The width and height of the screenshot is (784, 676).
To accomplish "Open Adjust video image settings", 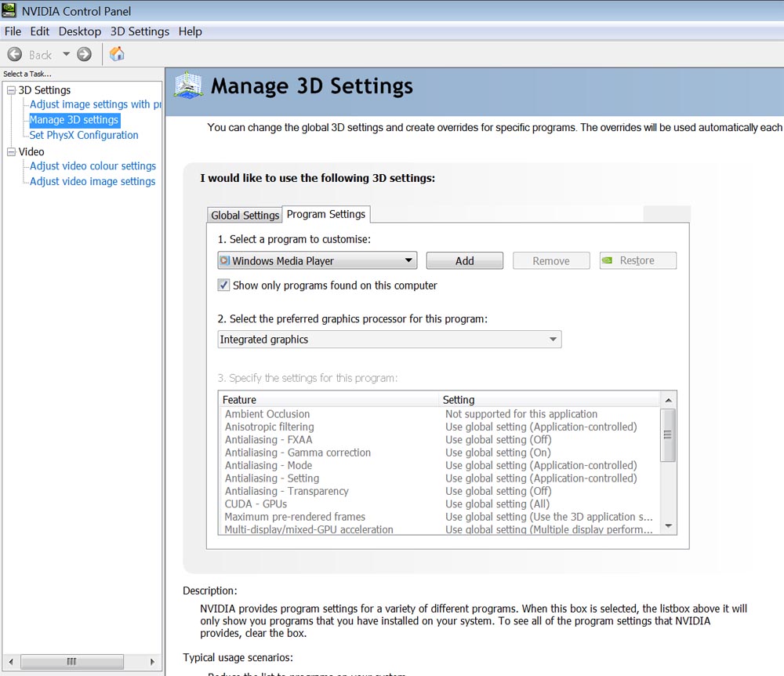I will (93, 181).
